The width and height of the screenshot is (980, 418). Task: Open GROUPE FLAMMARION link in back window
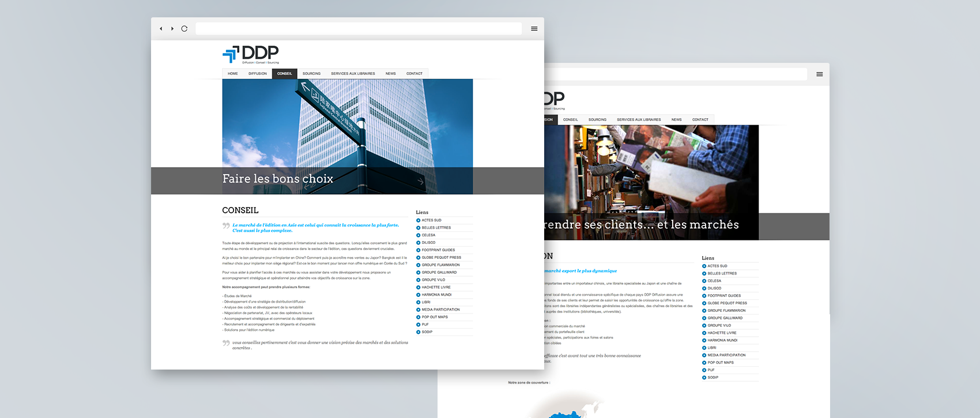[x=727, y=311]
